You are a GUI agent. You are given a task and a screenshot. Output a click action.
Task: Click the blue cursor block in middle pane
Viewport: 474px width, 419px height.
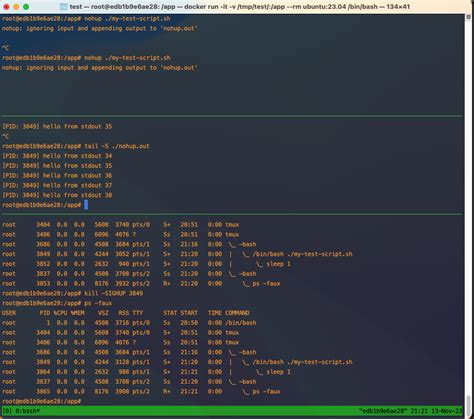coord(86,205)
